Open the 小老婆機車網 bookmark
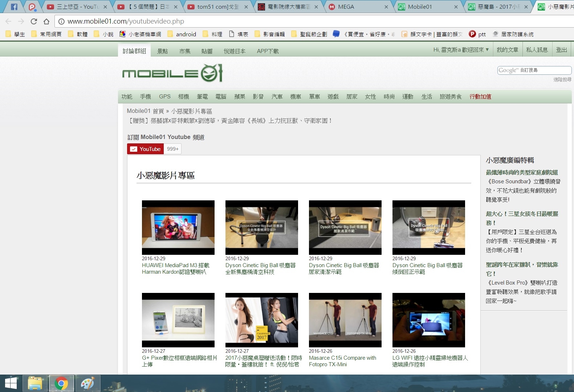This screenshot has height=392, width=574. tap(140, 34)
